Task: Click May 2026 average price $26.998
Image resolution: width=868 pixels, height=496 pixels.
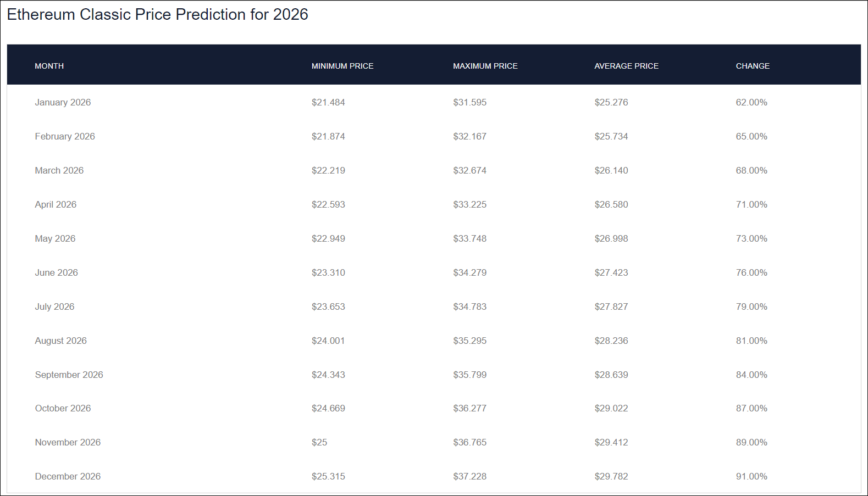Action: [611, 238]
